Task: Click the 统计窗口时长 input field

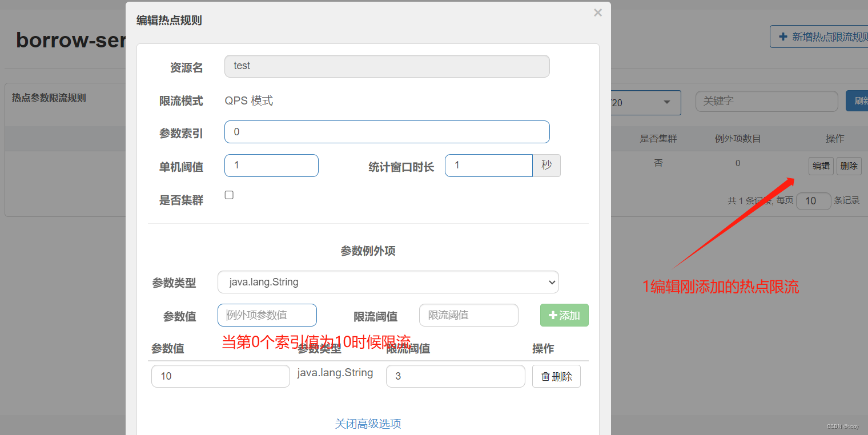Action: coord(489,166)
